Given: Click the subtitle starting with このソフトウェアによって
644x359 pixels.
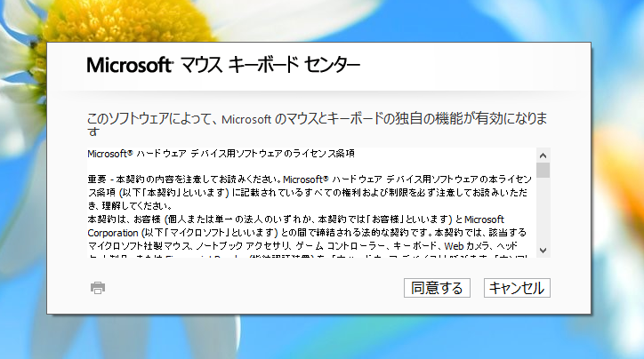Looking at the screenshot, I should [x=317, y=124].
